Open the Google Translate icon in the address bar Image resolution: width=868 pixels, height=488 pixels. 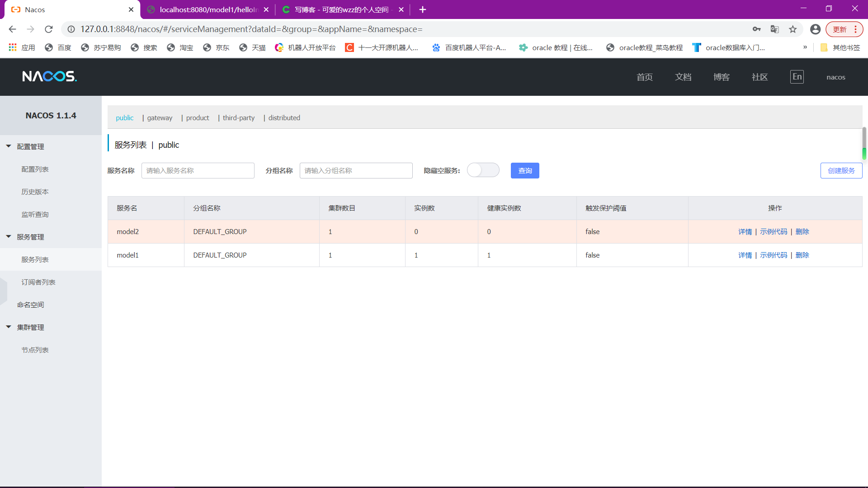coord(774,29)
